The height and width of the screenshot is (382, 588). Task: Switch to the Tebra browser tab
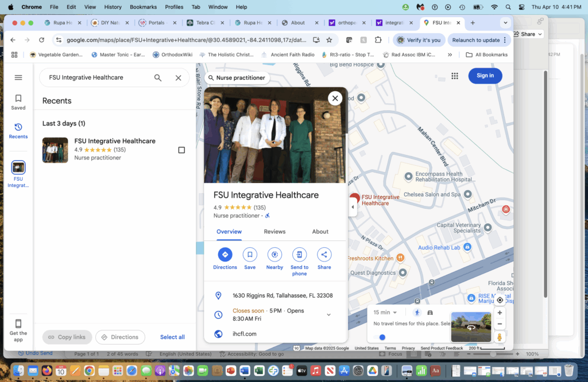[x=206, y=23]
